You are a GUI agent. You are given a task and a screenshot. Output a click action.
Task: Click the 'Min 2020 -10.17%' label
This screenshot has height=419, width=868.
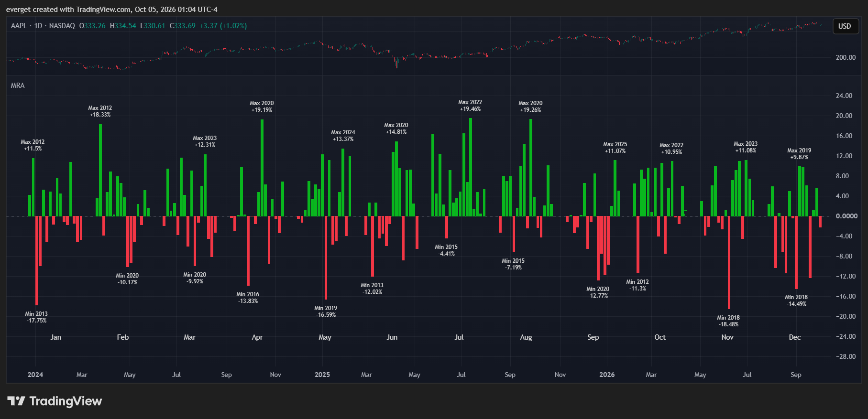tap(127, 279)
